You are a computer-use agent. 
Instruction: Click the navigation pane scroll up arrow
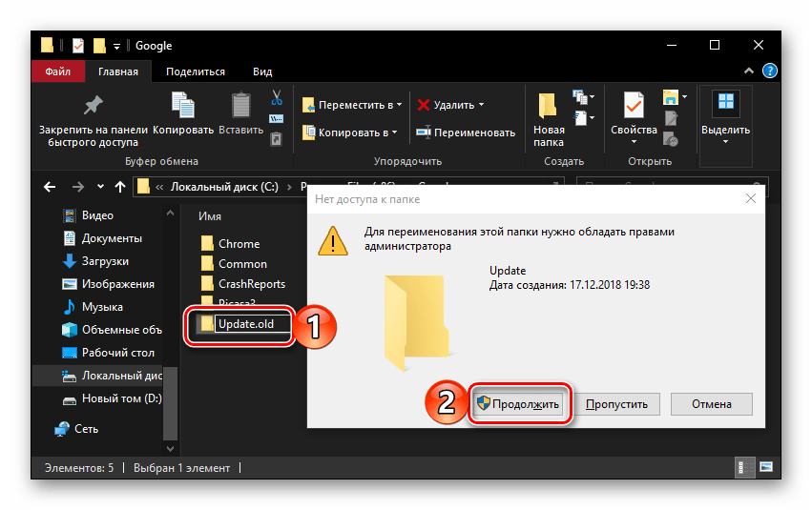tap(170, 213)
